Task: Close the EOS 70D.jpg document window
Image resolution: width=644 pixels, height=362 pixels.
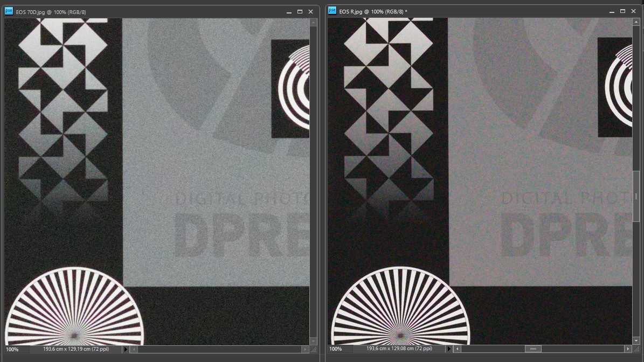Action: [x=310, y=12]
